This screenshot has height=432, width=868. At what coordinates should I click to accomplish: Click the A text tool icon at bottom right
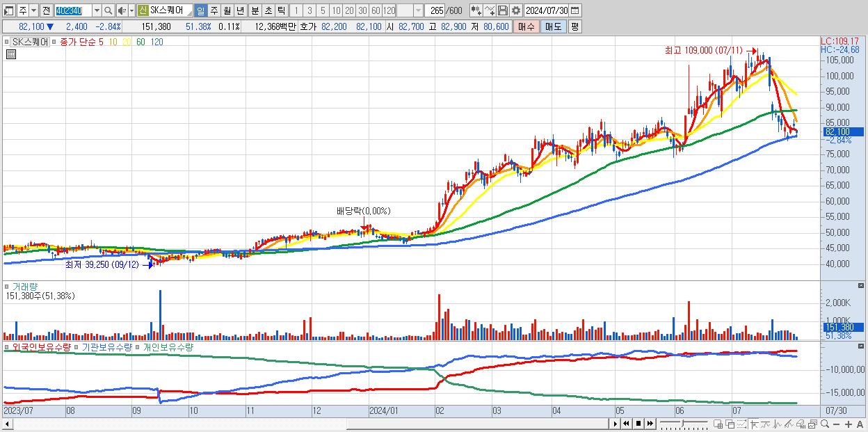pos(860,424)
